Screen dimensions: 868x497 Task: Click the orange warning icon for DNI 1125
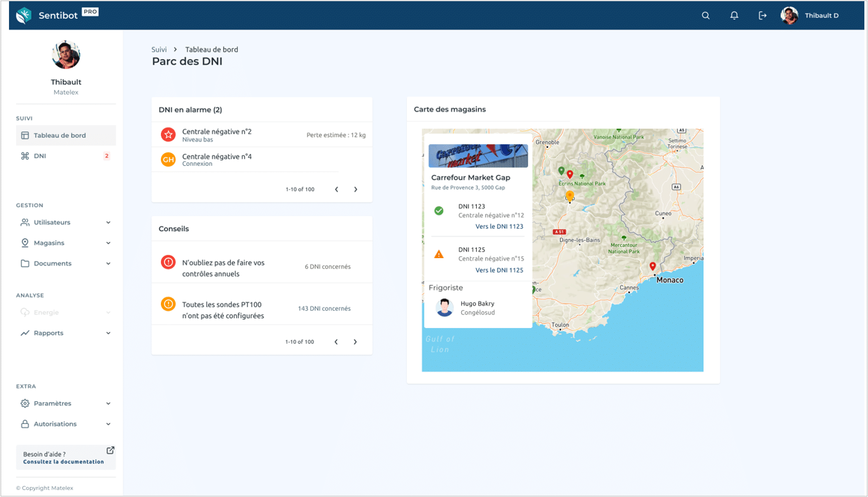[x=439, y=254]
